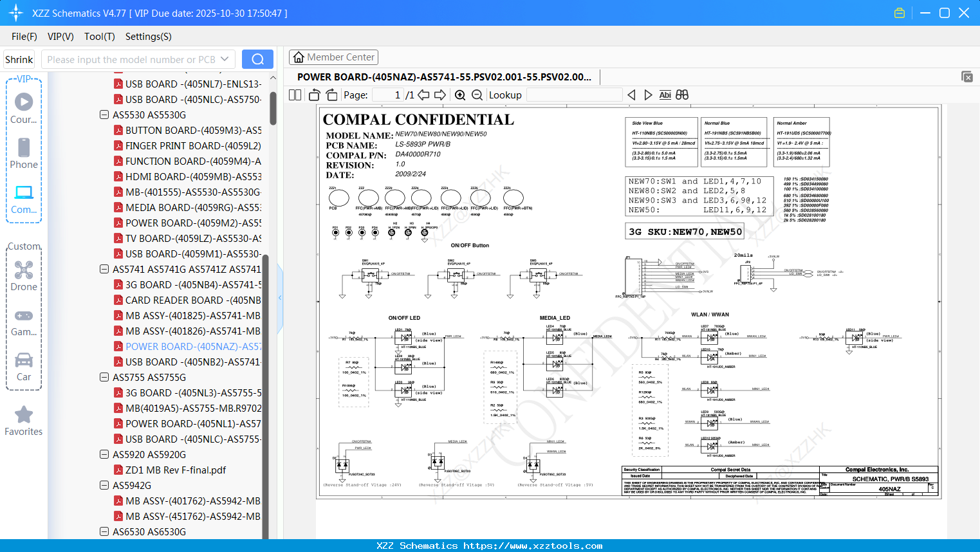Zoom in on the schematic
Image resolution: width=980 pixels, height=552 pixels.
point(460,95)
